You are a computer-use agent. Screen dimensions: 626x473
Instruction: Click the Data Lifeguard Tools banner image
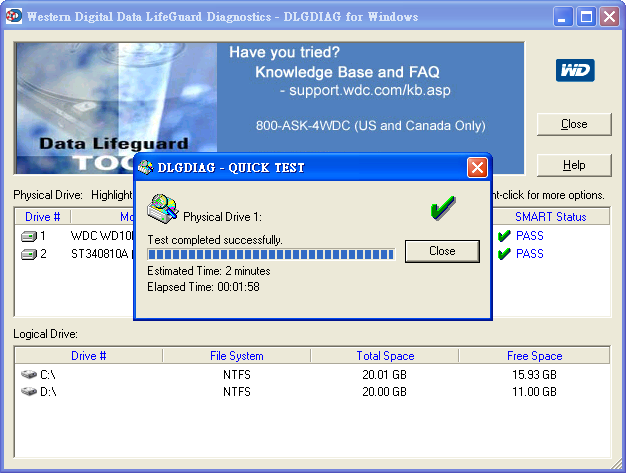[116, 108]
